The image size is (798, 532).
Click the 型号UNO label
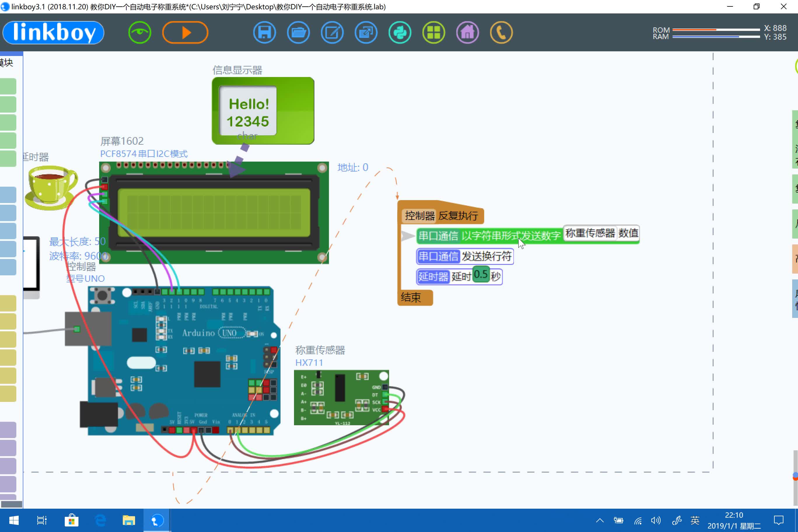coord(85,279)
